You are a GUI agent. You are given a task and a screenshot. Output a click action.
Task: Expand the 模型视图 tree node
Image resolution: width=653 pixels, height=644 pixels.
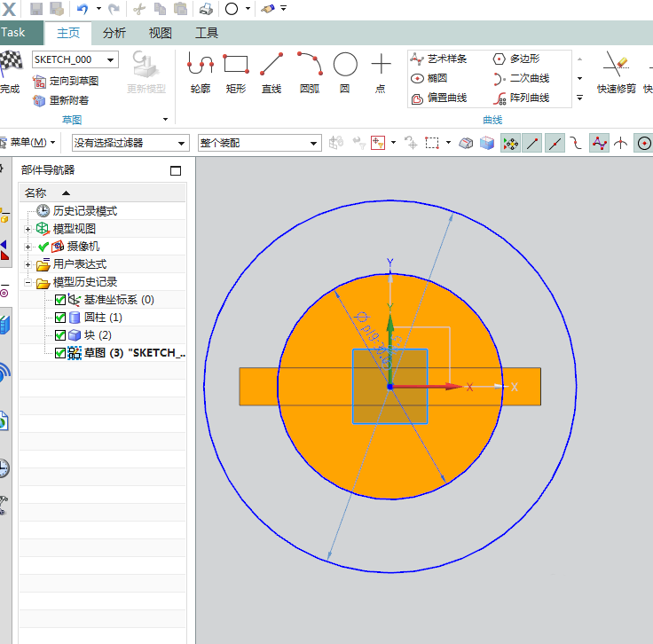28,229
